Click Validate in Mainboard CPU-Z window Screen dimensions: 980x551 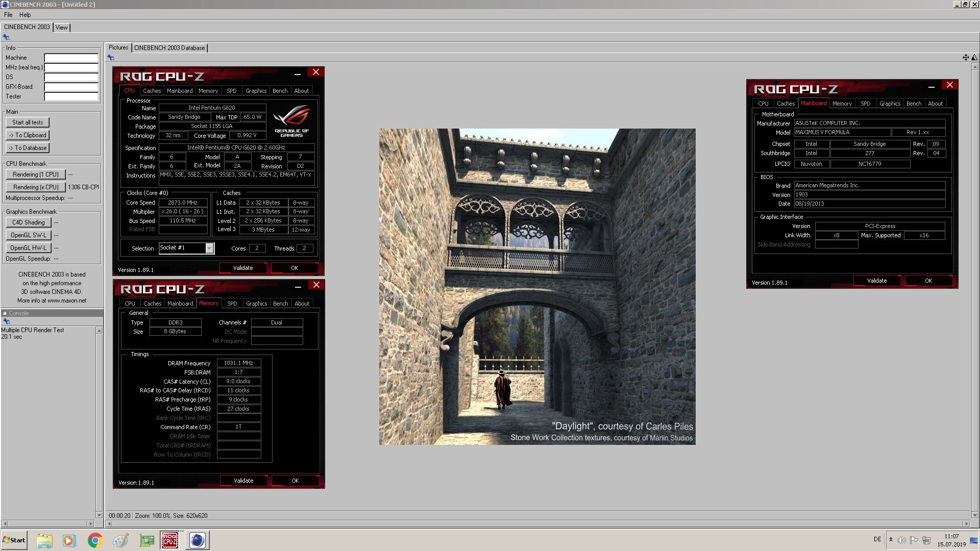pos(877,281)
